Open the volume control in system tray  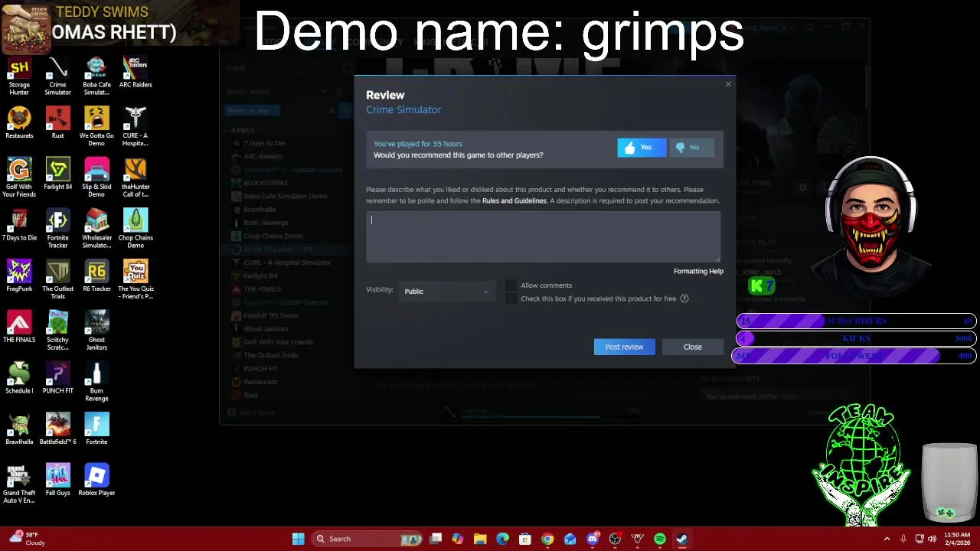pyautogui.click(x=932, y=539)
